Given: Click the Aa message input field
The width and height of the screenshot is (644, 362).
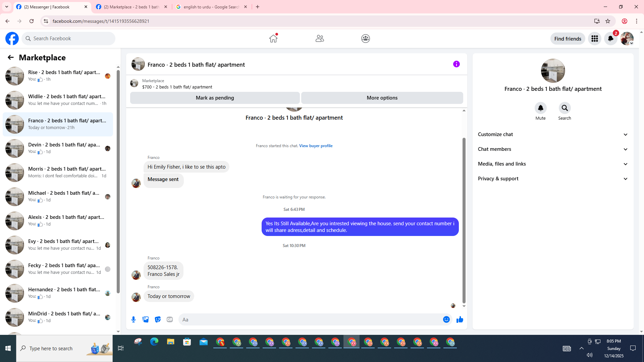Looking at the screenshot, I should click(309, 319).
